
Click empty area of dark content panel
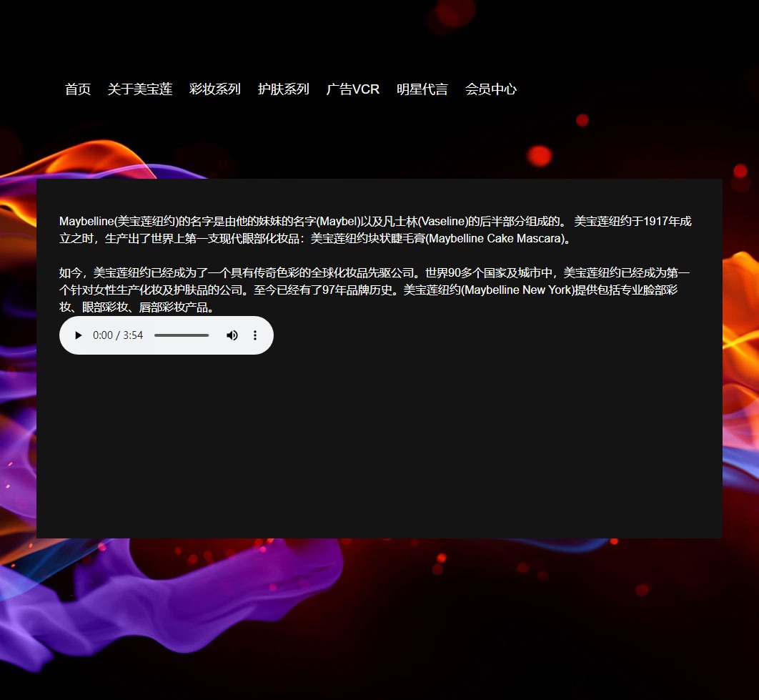pyautogui.click(x=379, y=443)
